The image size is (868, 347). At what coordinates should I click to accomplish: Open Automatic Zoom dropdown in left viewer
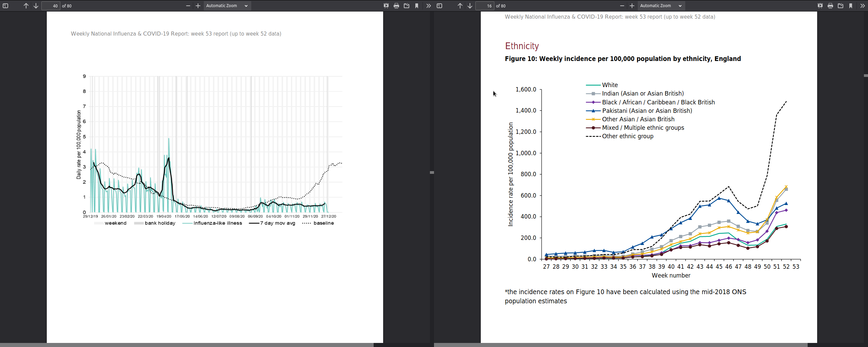227,6
